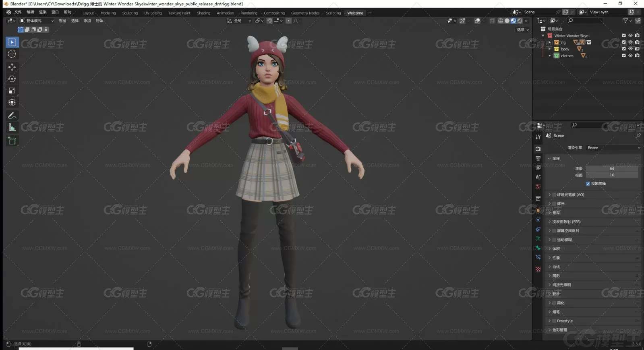
Task: Click the 选项 options button
Action: click(523, 30)
